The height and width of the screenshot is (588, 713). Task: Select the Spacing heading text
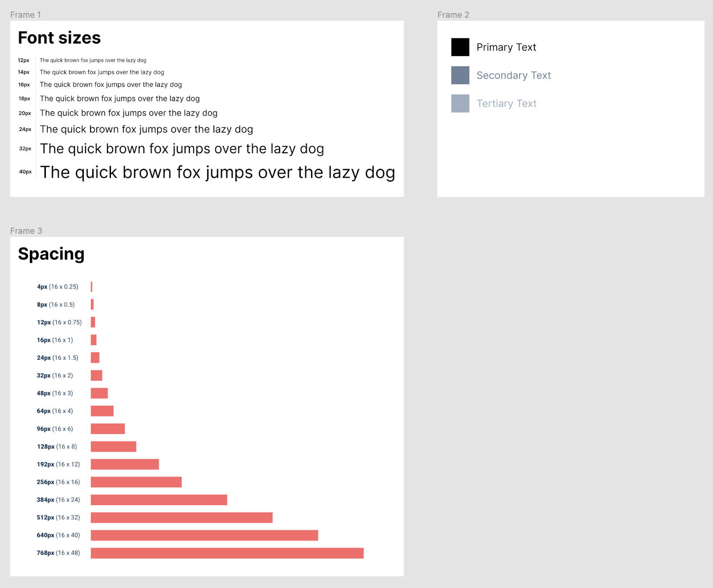(x=51, y=254)
